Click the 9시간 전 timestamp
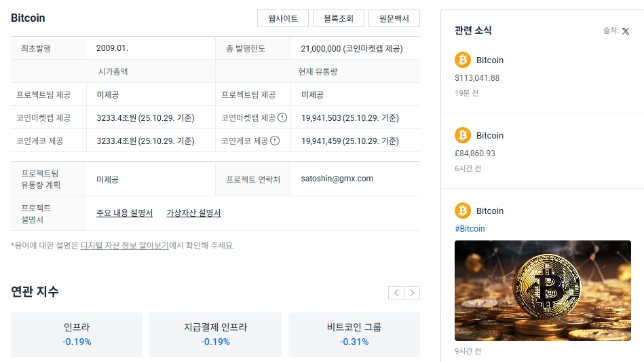Image resolution: width=644 pixels, height=362 pixels. click(x=468, y=351)
